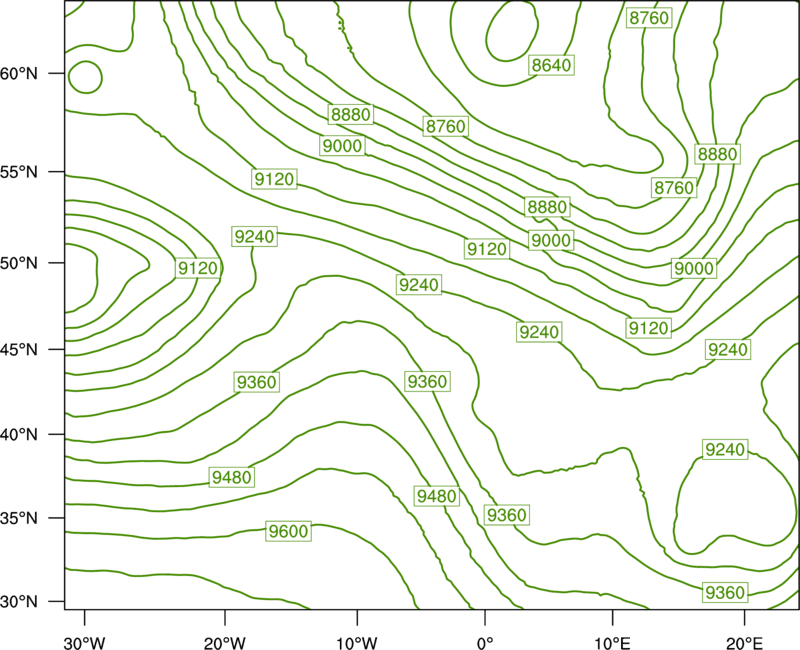The width and height of the screenshot is (800, 650).
Task: Click the small closed contour near 60°N 30°W
Action: click(x=86, y=78)
